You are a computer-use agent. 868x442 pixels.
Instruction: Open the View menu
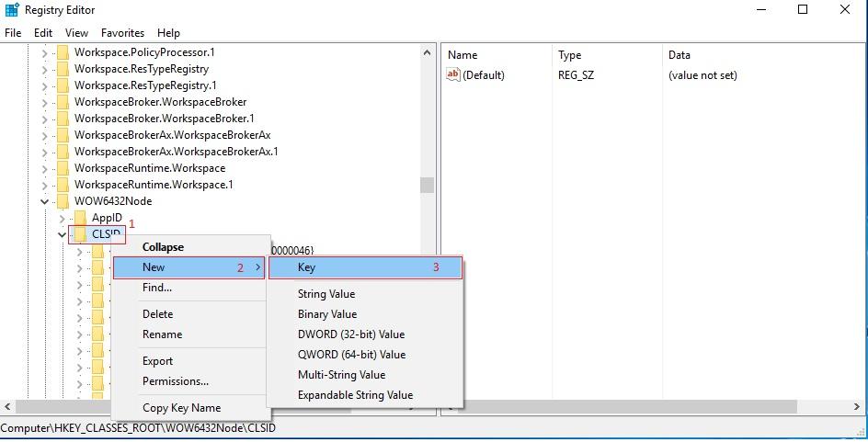[76, 33]
